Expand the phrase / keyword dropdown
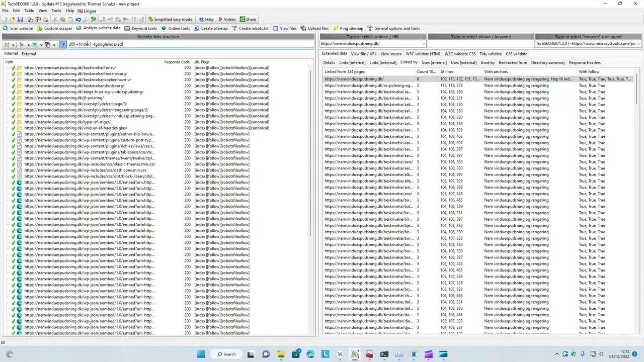Screen dimensions: 644x362 click(x=530, y=44)
